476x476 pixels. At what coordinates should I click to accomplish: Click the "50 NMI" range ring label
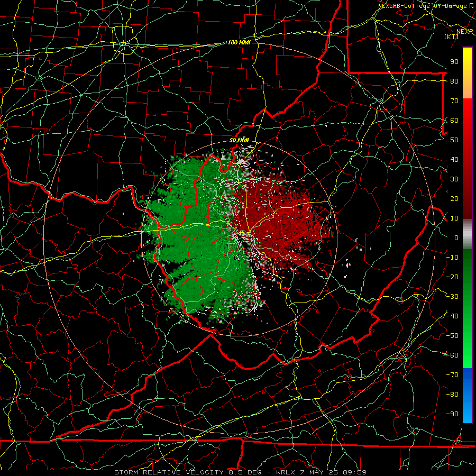(x=239, y=140)
